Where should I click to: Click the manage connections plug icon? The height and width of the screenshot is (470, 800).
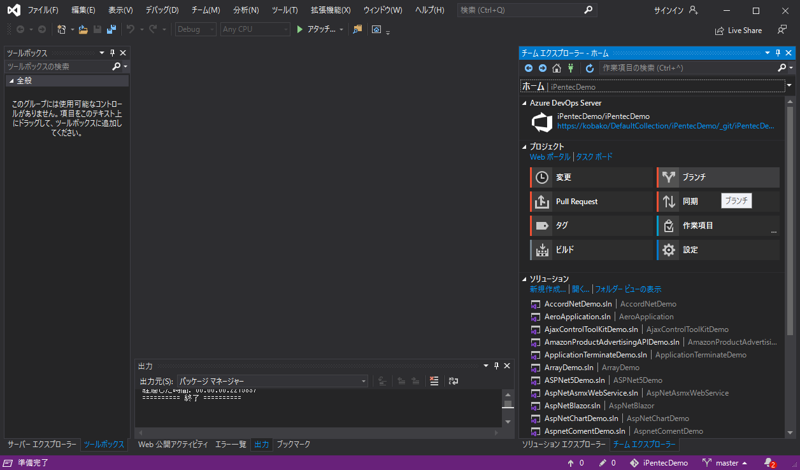tap(570, 68)
